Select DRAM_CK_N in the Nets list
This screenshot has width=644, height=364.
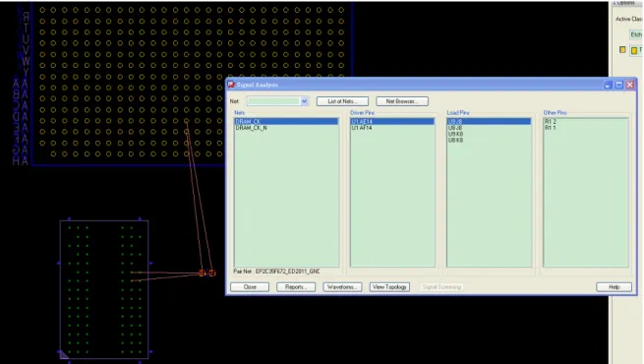tap(286, 128)
